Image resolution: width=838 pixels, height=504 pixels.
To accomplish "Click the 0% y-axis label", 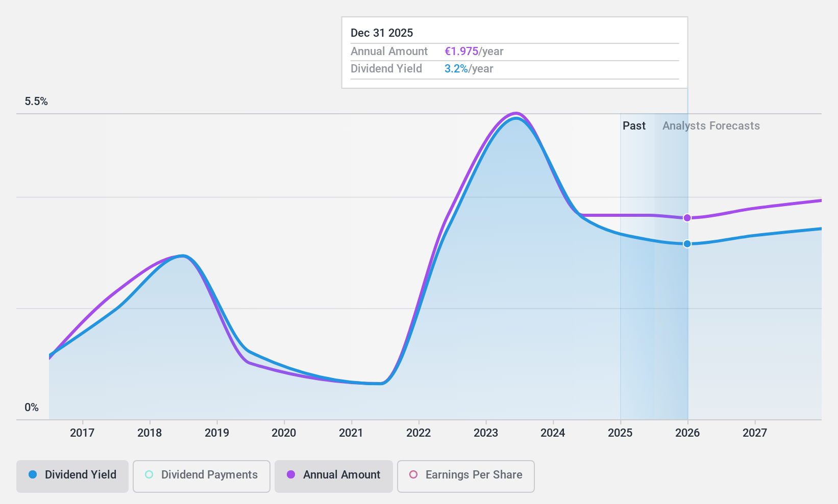I will pyautogui.click(x=32, y=408).
